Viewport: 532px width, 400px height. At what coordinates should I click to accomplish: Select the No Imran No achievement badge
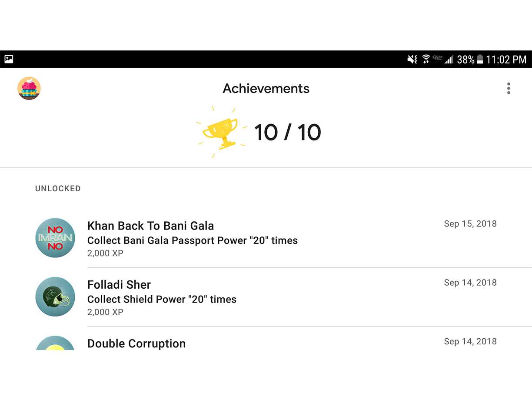point(55,238)
